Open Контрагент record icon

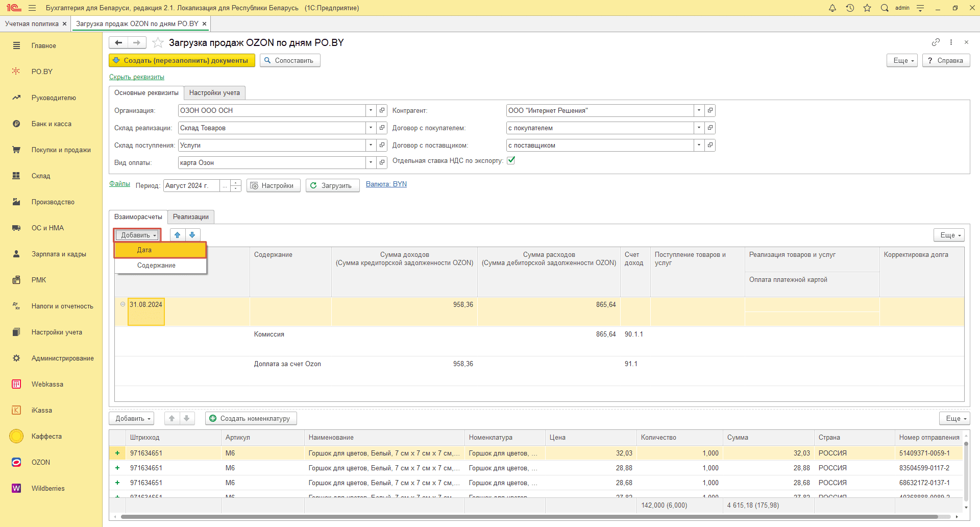[x=710, y=110]
